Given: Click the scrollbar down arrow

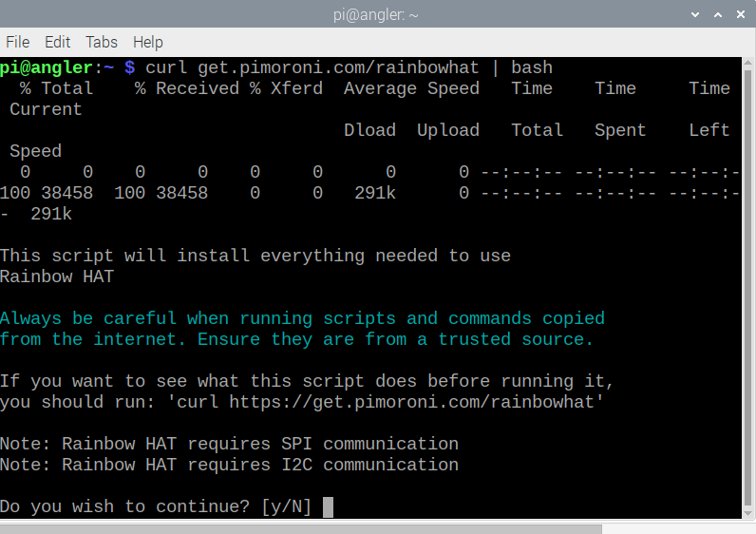Looking at the screenshot, I should [748, 513].
